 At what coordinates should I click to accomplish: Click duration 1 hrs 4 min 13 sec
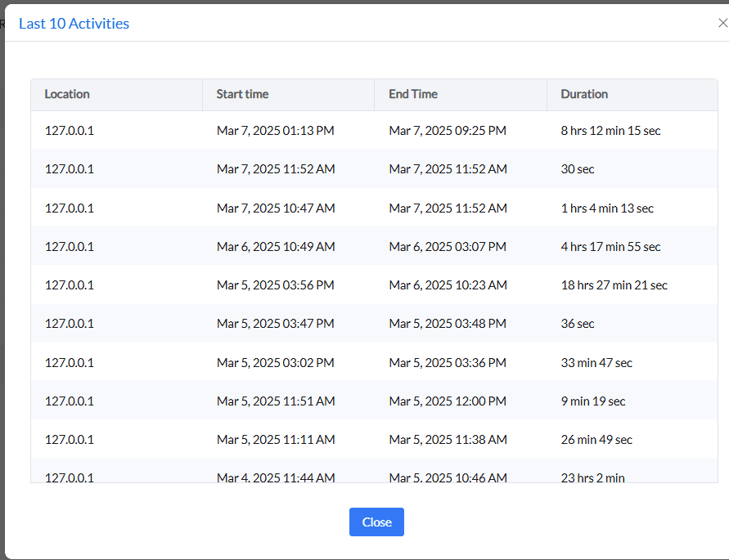607,208
